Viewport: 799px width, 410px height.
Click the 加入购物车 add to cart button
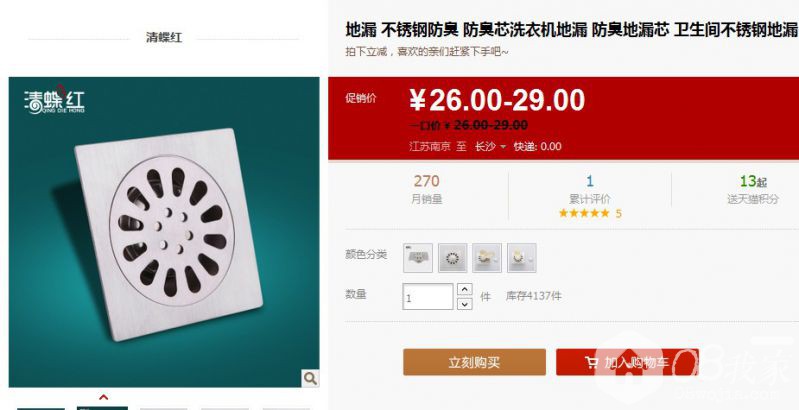[x=627, y=362]
